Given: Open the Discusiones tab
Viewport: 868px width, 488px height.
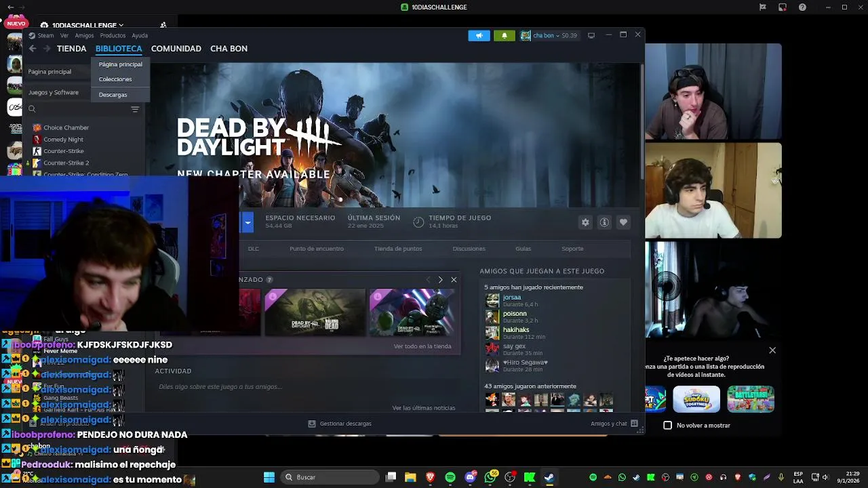Looking at the screenshot, I should coord(469,249).
